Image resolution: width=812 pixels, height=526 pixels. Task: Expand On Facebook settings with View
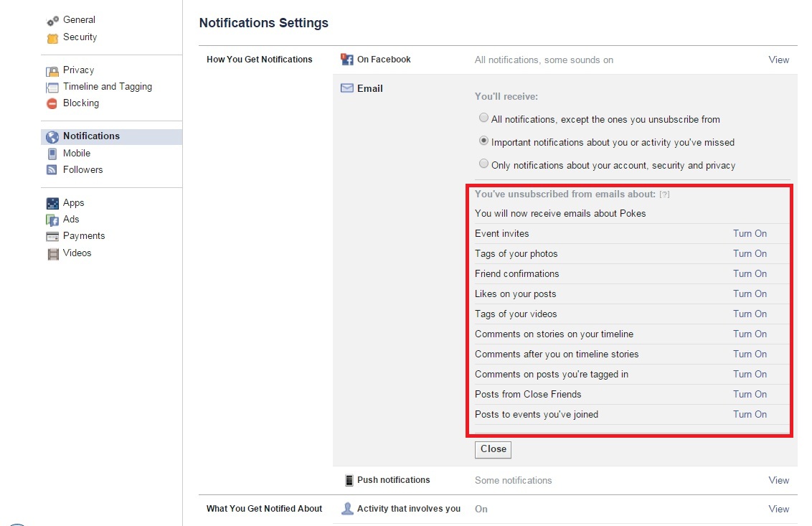click(x=778, y=60)
